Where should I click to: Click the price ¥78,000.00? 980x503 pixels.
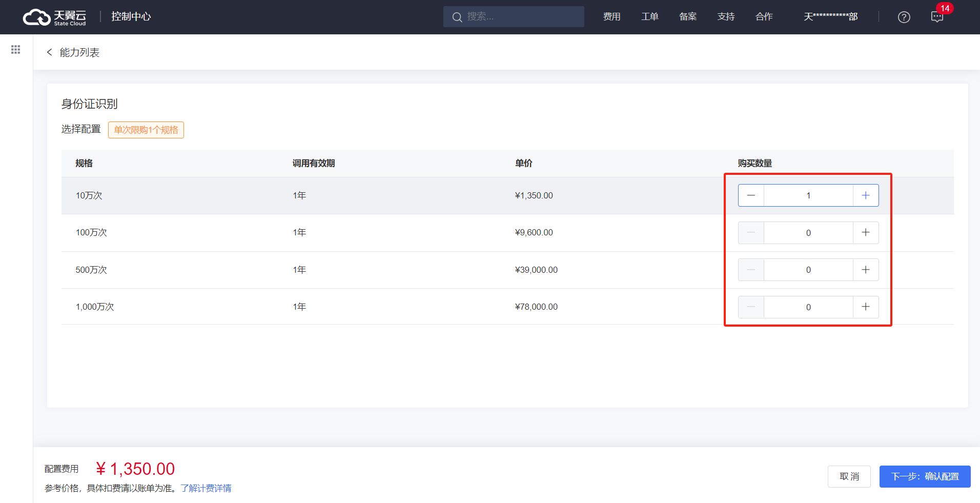(x=536, y=307)
